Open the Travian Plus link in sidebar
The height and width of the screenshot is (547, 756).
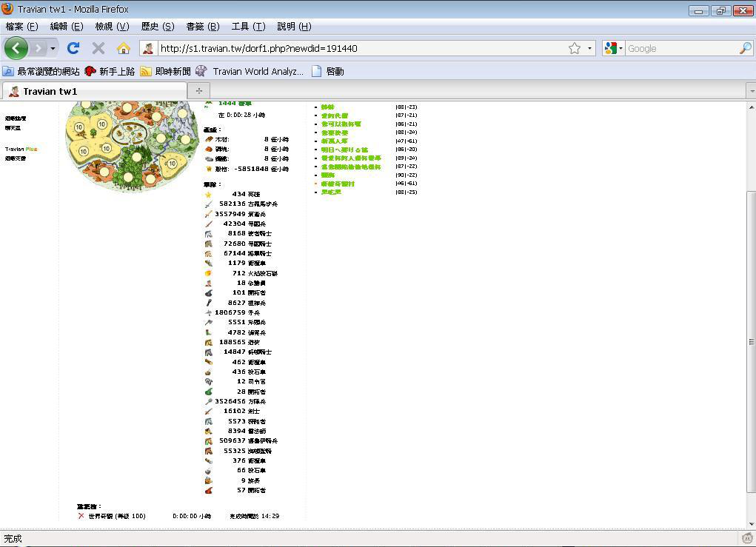click(21, 149)
